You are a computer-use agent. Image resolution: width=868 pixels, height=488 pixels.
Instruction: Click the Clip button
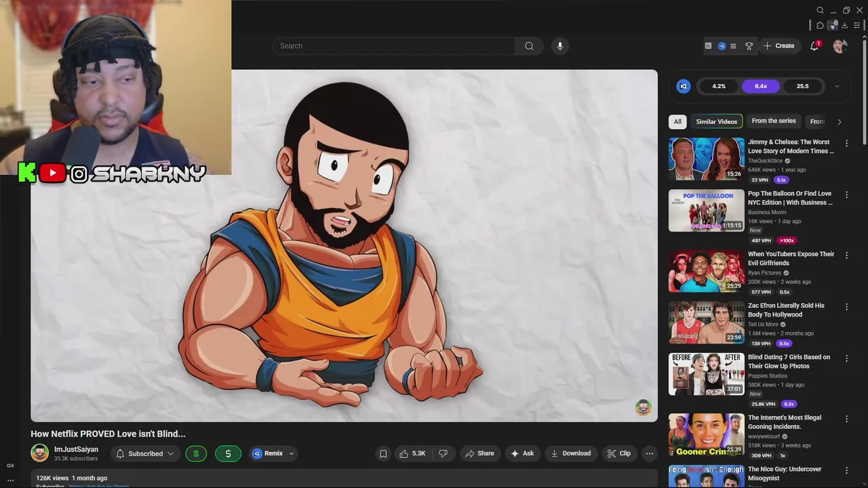[x=618, y=453]
